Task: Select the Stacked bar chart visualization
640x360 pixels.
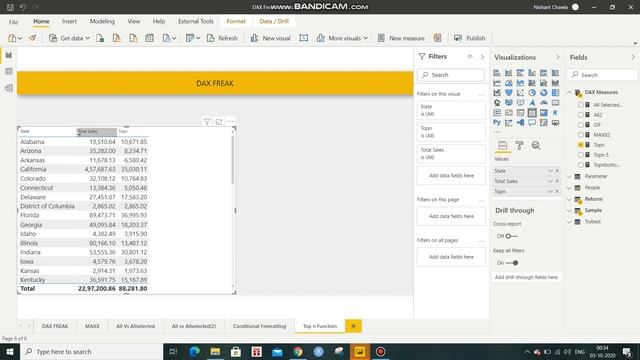Action: point(497,73)
